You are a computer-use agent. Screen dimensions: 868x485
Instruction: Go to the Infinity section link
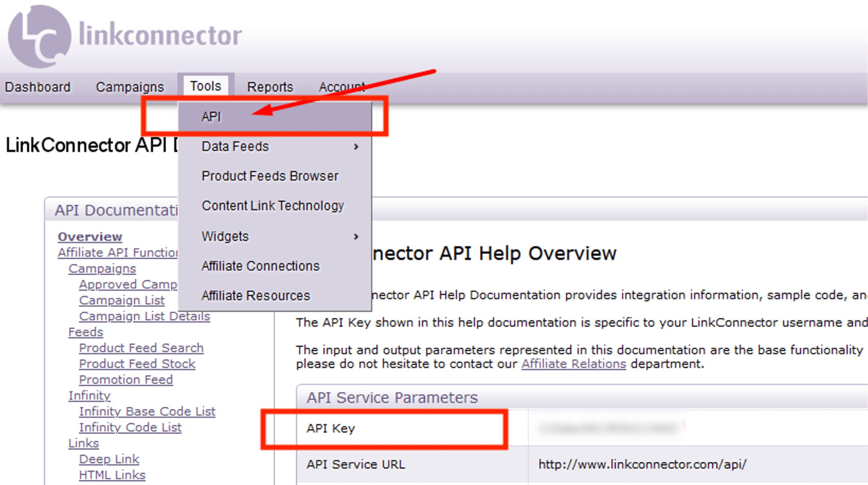89,395
